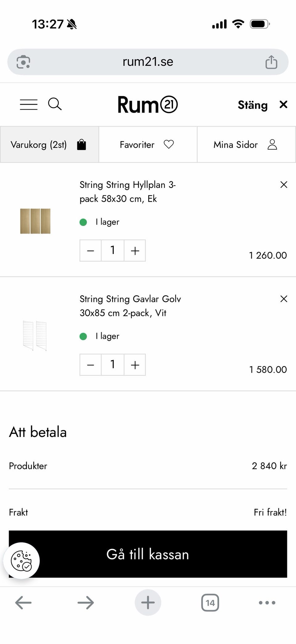The height and width of the screenshot is (644, 296).
Task: Increase quantity of Hyllplan 3-pack
Action: click(135, 251)
